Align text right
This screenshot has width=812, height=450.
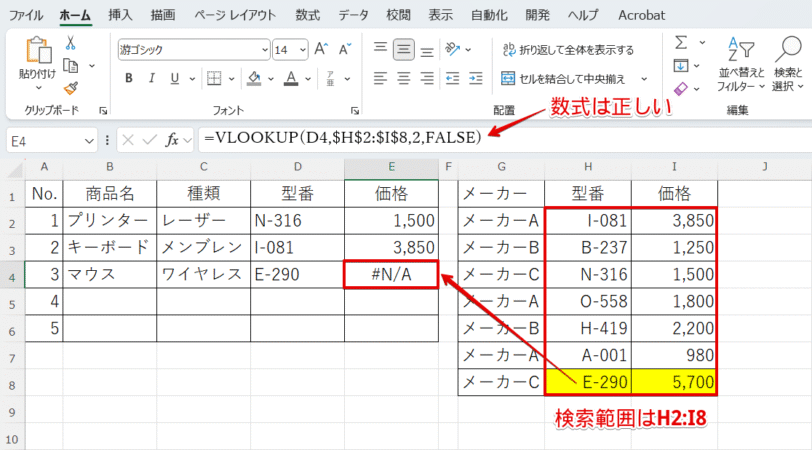[427, 78]
